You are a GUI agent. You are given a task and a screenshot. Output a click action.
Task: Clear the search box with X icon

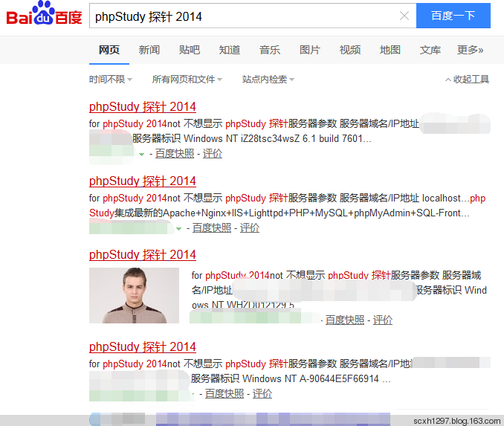click(404, 16)
